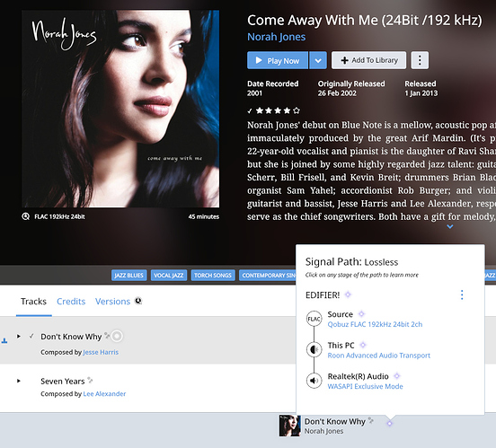Click the This PC transport stage icon

tap(314, 349)
